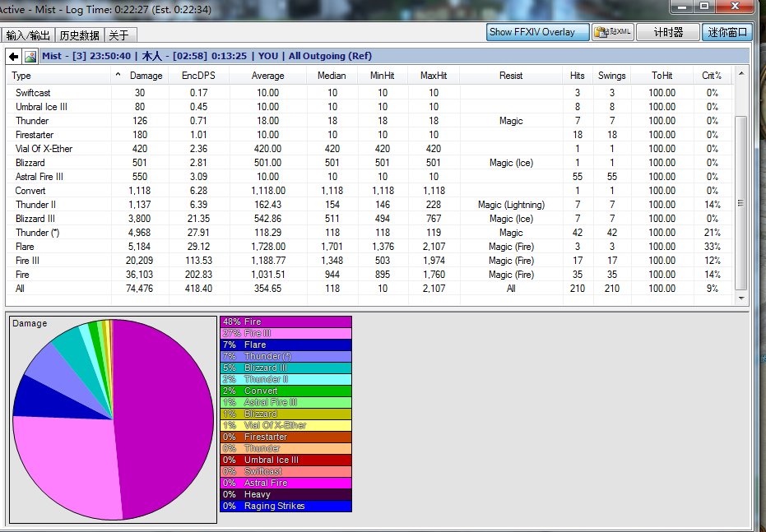Open the 关于 tab
Screen dimensions: 766x532
[x=119, y=35]
